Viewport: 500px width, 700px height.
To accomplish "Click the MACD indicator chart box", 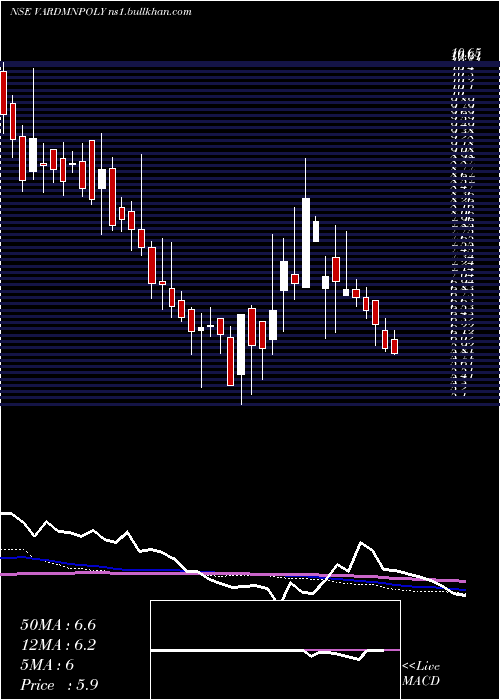I will point(275,650).
